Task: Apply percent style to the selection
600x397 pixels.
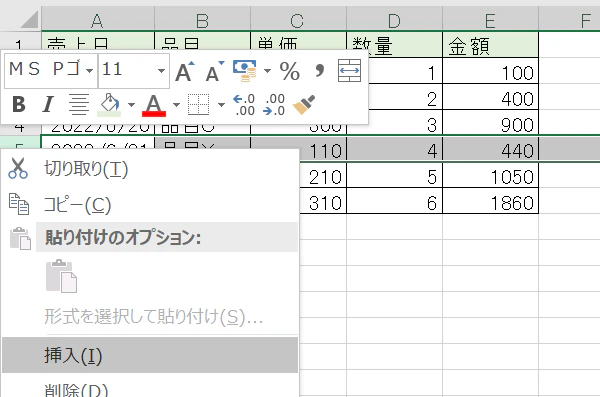Action: click(289, 71)
